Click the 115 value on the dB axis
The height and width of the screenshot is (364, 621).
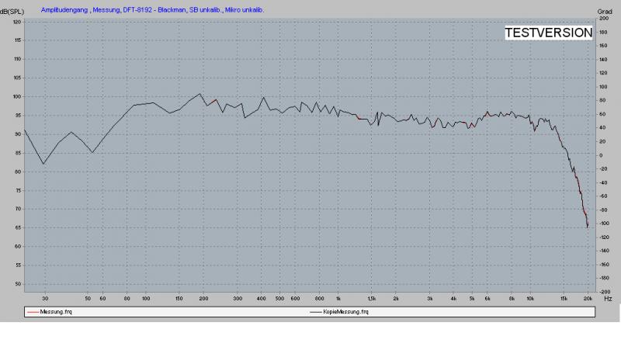coord(17,40)
